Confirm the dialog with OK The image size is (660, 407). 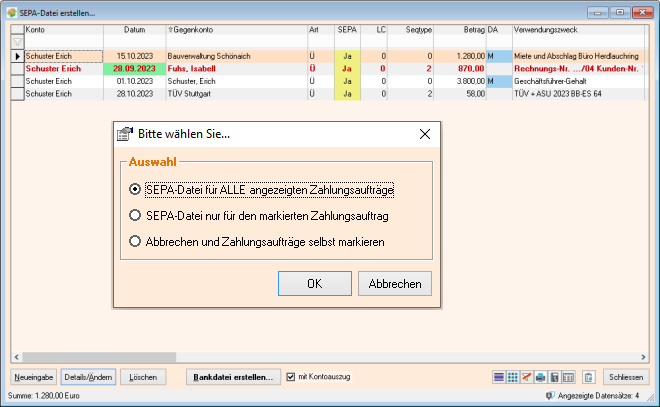tap(315, 284)
